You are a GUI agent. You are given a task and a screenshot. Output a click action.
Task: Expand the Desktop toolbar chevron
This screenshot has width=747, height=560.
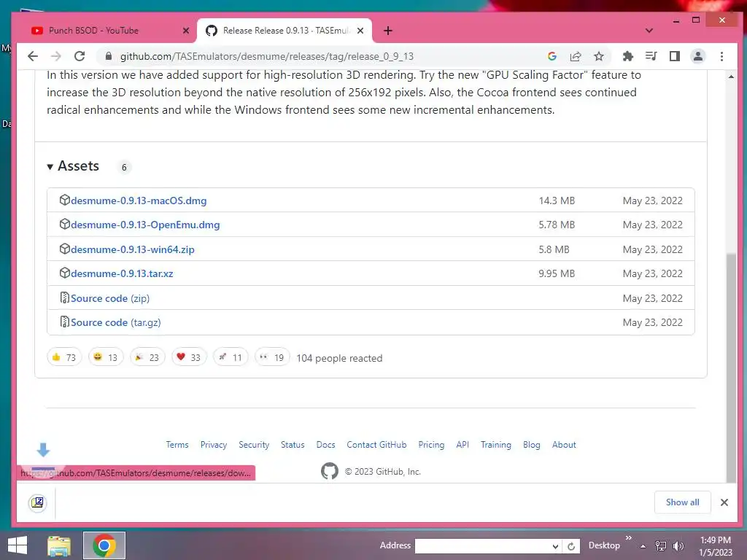click(x=628, y=538)
